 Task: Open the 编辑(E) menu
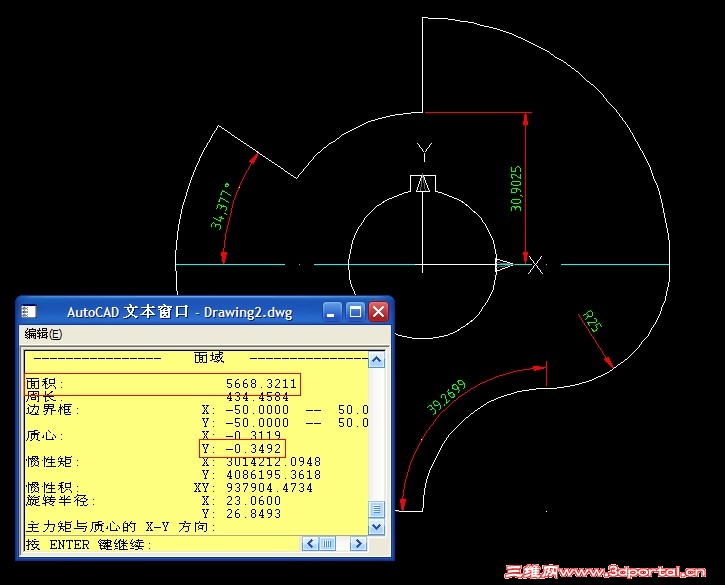click(x=43, y=333)
